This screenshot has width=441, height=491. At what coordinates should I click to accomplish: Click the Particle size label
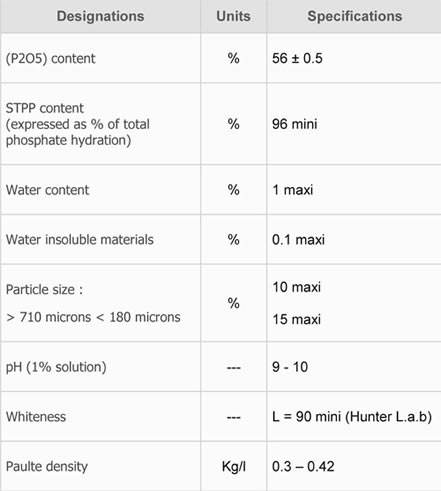[44, 290]
